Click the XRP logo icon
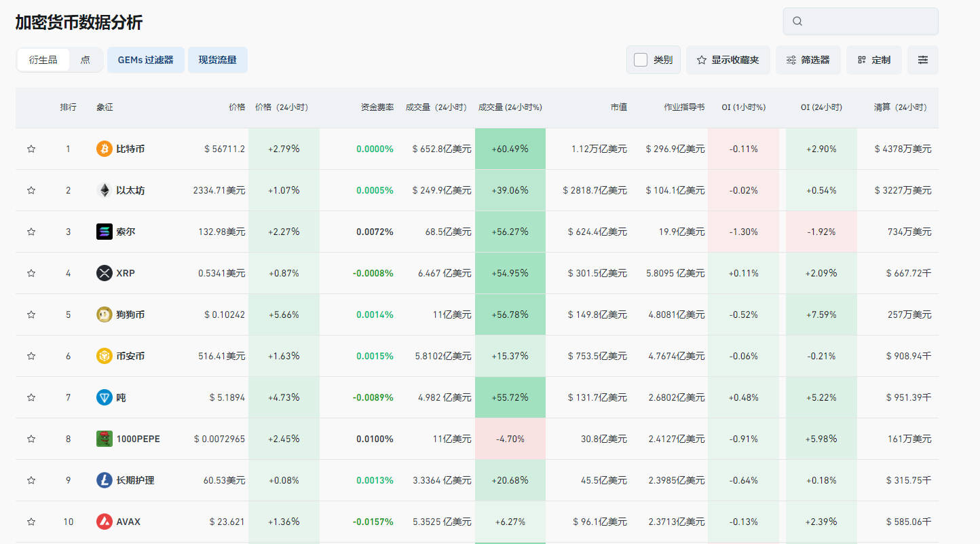This screenshot has width=980, height=544. tap(104, 273)
